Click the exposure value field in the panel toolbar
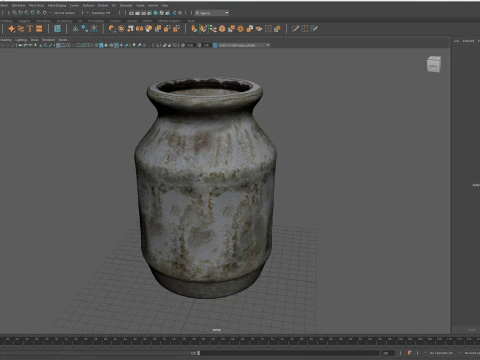The image size is (480, 360). click(x=190, y=45)
